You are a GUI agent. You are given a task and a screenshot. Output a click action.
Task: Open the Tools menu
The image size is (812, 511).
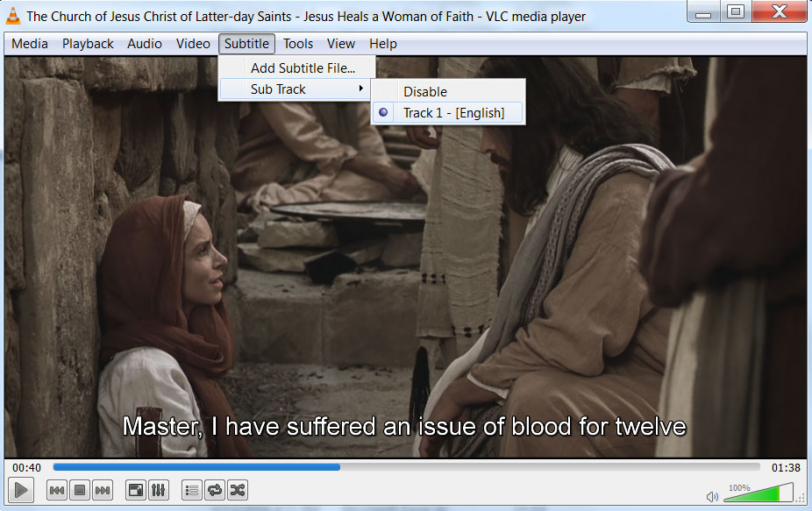298,44
